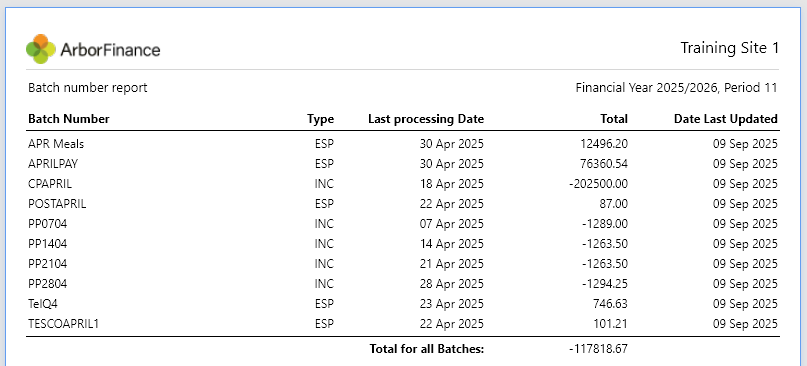Select the PP0704 batch name
Viewport: 807px width, 366px height.
tap(47, 224)
